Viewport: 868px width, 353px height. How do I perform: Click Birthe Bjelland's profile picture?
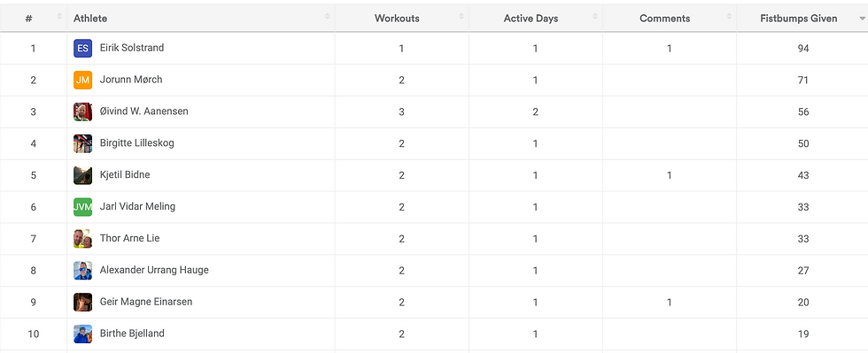pos(82,334)
